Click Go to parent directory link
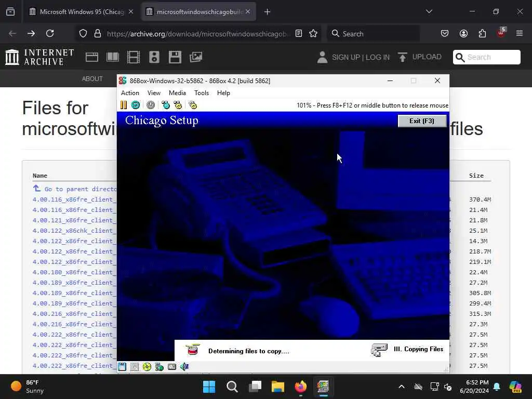This screenshot has width=532, height=399. 75,189
